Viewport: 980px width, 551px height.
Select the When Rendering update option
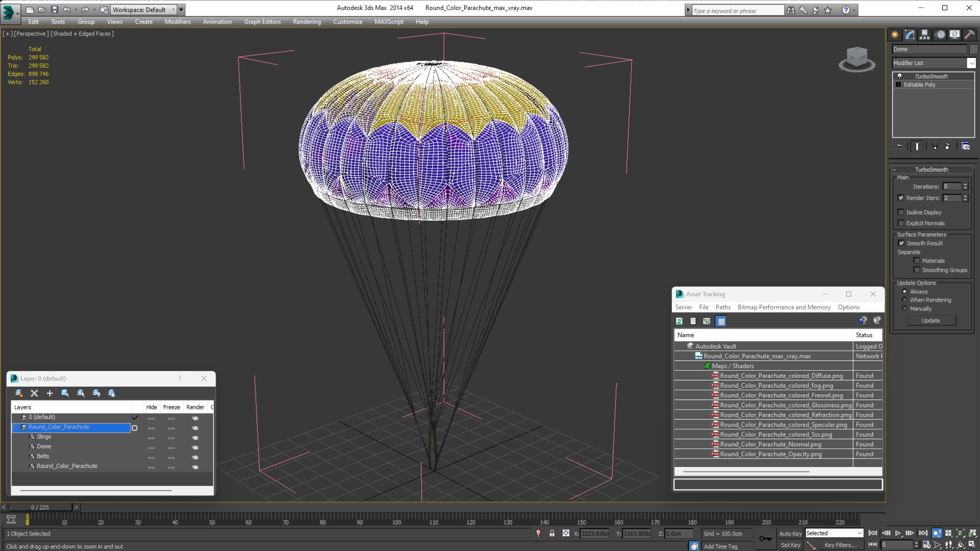[x=904, y=300]
